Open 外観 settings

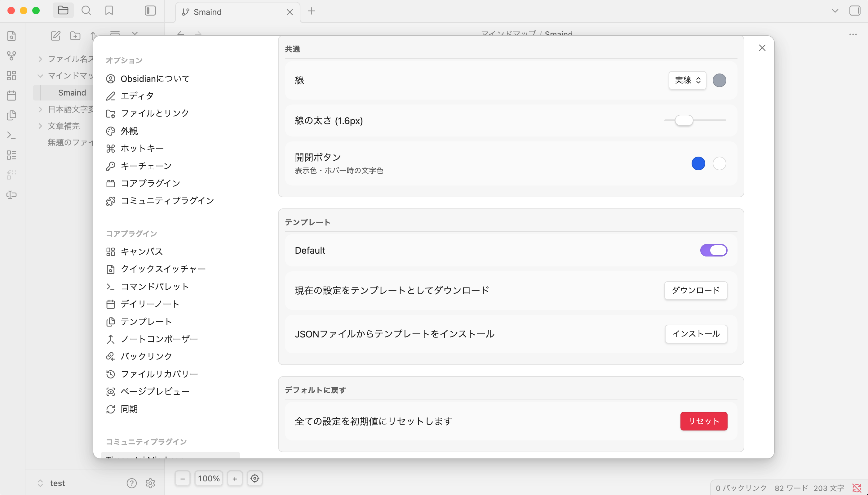pyautogui.click(x=170, y=131)
